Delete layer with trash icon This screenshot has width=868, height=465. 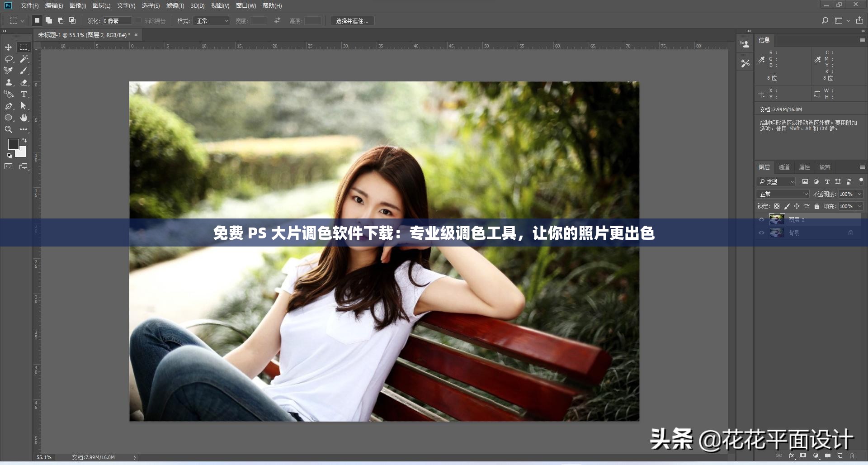[x=852, y=456]
